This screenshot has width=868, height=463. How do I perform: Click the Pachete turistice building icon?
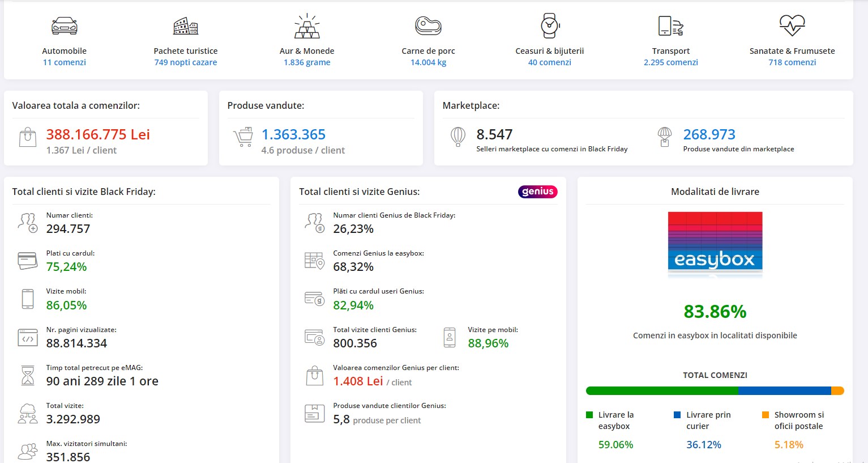pyautogui.click(x=185, y=26)
